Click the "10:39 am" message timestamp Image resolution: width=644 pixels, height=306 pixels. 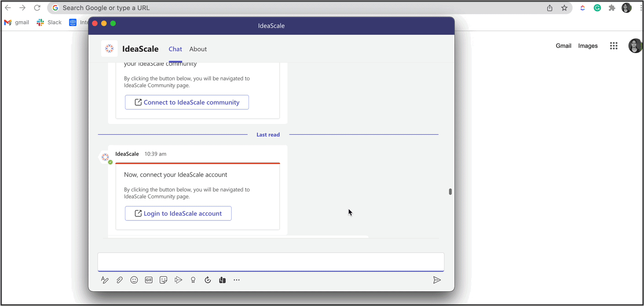coord(156,154)
